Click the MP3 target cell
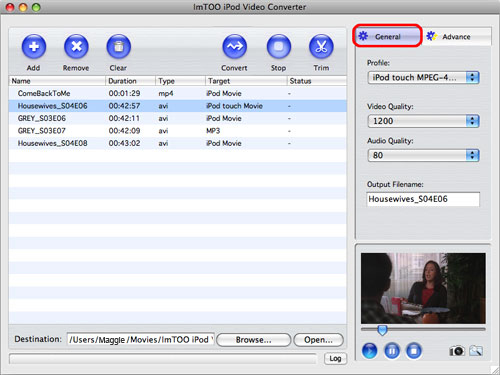The width and height of the screenshot is (500, 375). [x=213, y=131]
